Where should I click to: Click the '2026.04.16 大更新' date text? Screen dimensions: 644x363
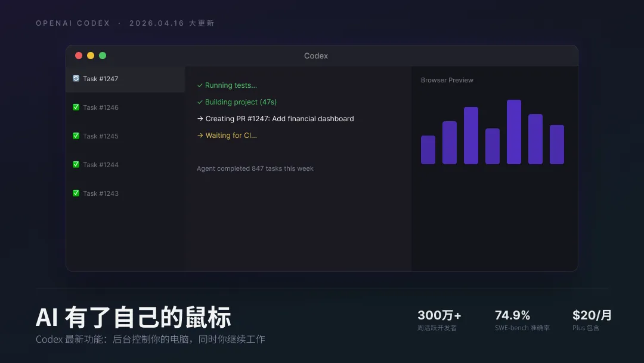172,23
